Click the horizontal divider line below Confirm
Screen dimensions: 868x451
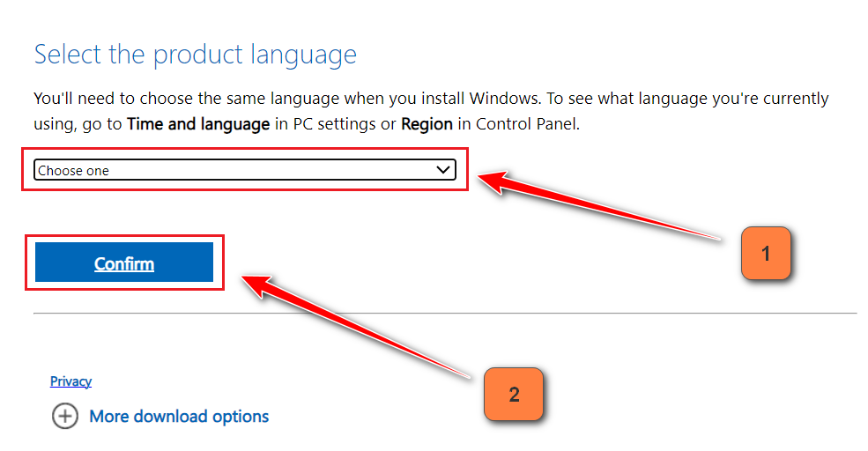pos(444,313)
